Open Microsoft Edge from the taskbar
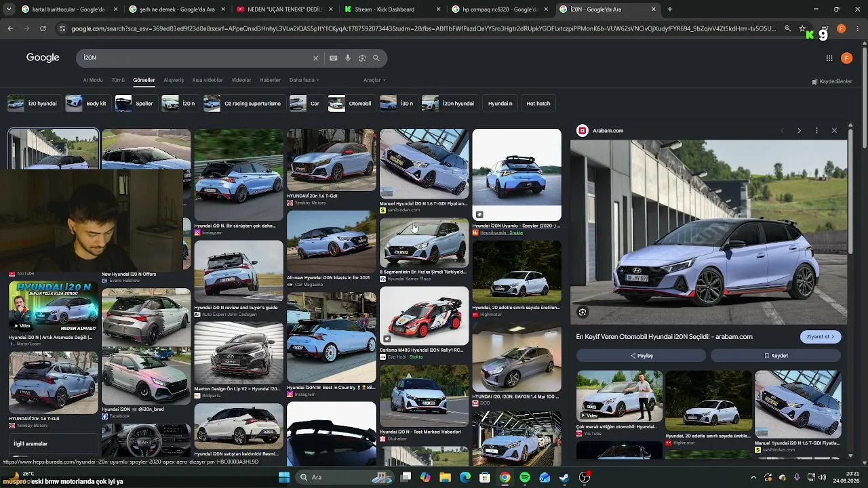The height and width of the screenshot is (488, 868). [x=465, y=477]
